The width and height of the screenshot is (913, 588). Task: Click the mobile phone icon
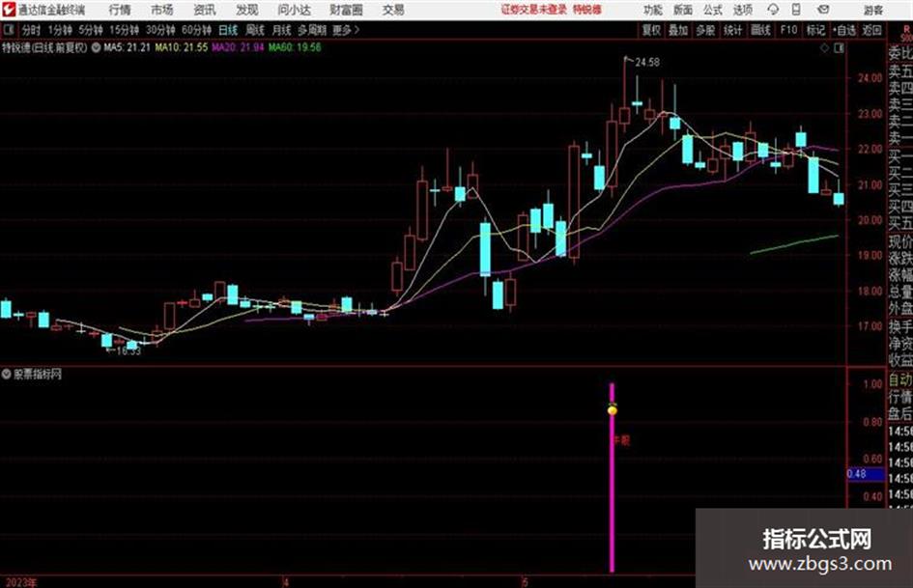click(796, 10)
